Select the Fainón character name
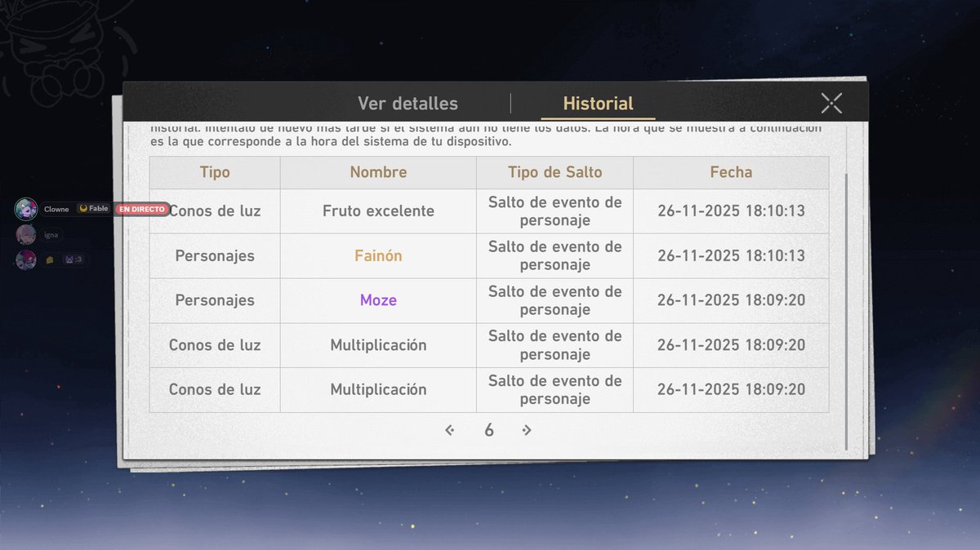This screenshot has width=980, height=550. [378, 255]
